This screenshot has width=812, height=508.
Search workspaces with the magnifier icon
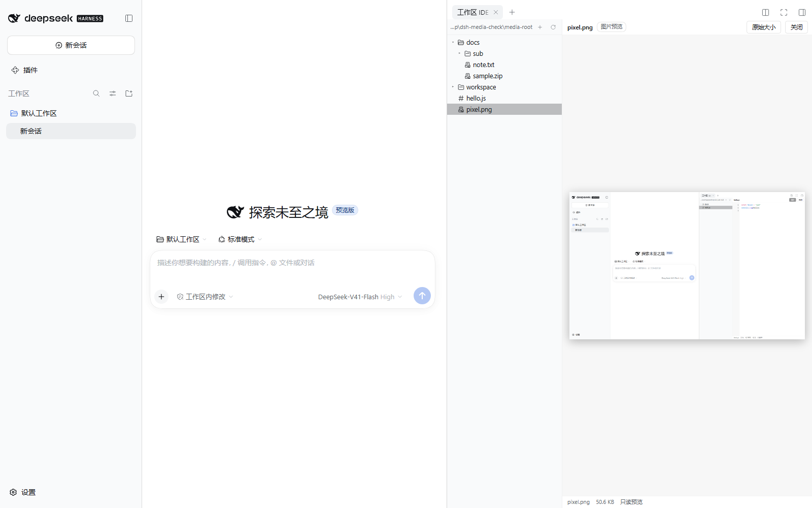96,93
